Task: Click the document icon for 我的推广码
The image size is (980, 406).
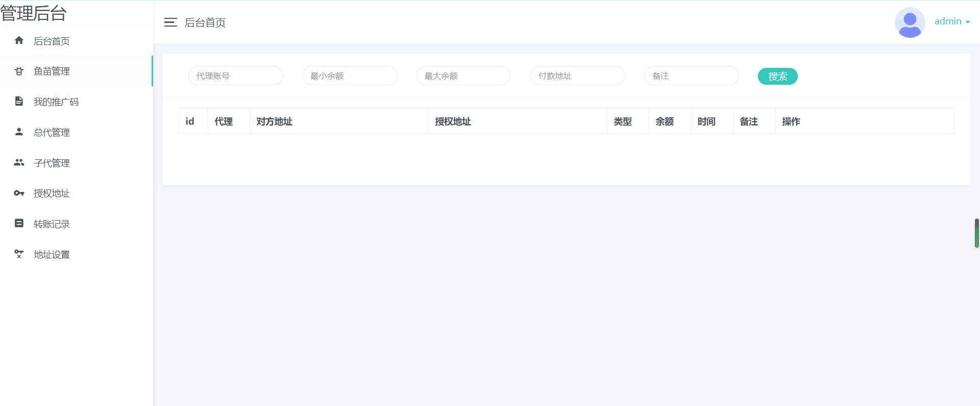Action: (x=19, y=101)
